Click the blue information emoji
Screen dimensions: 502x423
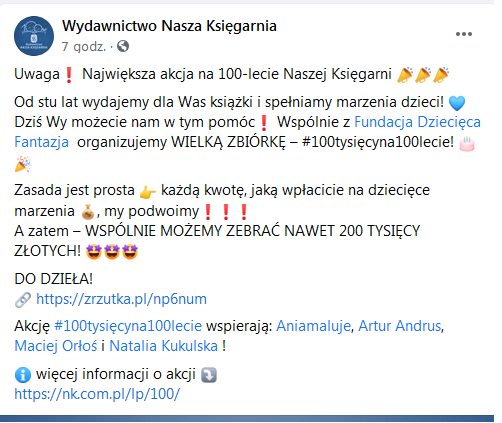click(x=23, y=375)
